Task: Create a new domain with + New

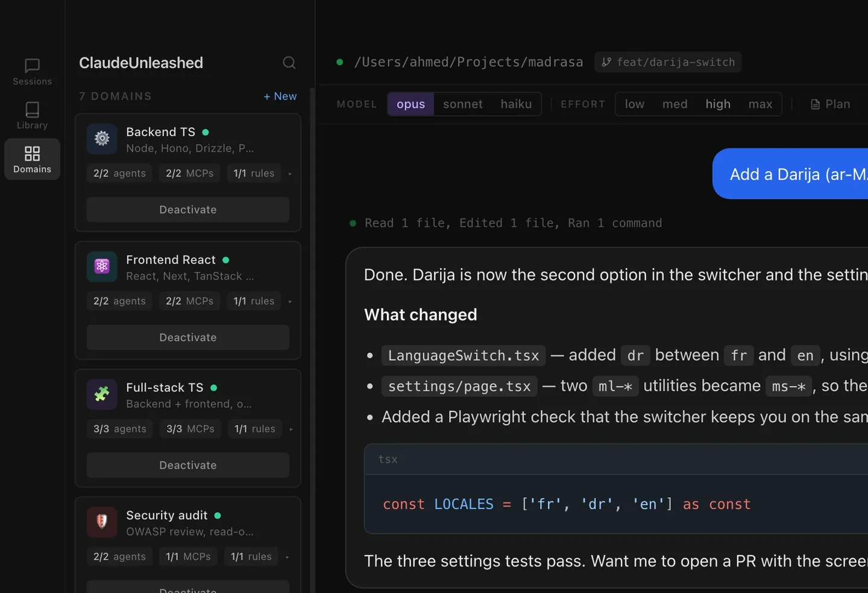Action: (280, 96)
